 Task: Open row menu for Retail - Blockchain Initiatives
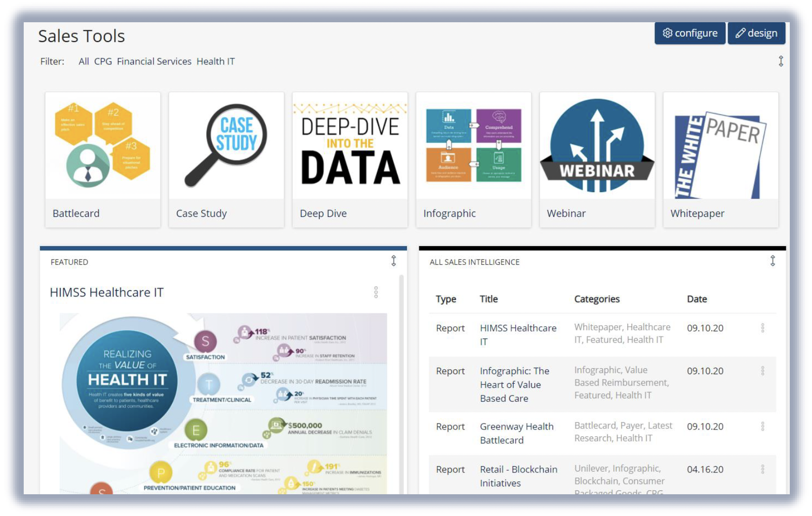click(763, 470)
